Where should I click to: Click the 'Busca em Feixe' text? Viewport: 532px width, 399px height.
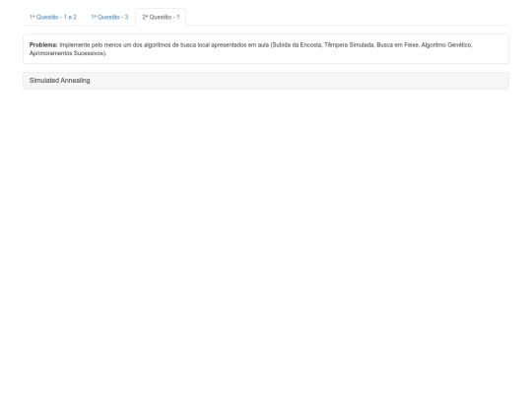click(397, 44)
